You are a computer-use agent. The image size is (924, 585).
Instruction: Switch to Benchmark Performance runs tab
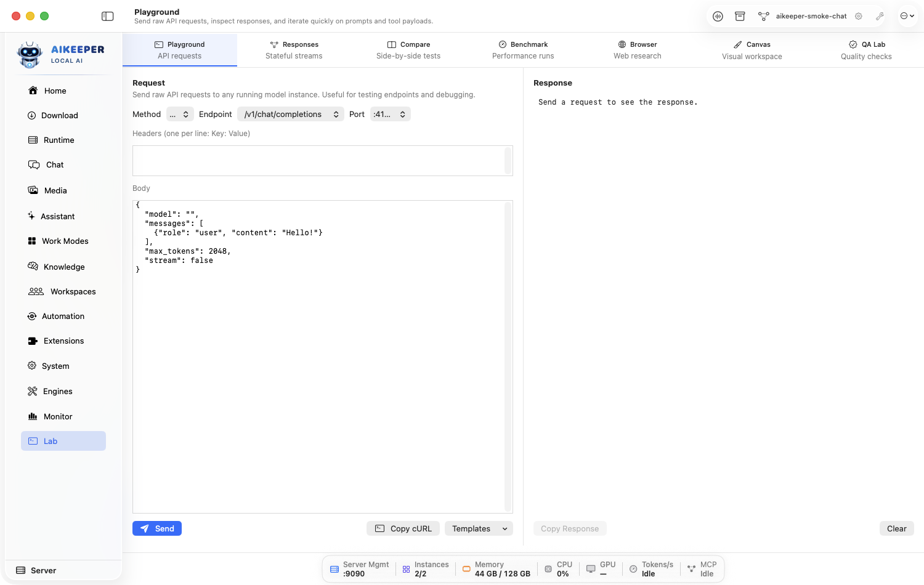click(x=523, y=50)
